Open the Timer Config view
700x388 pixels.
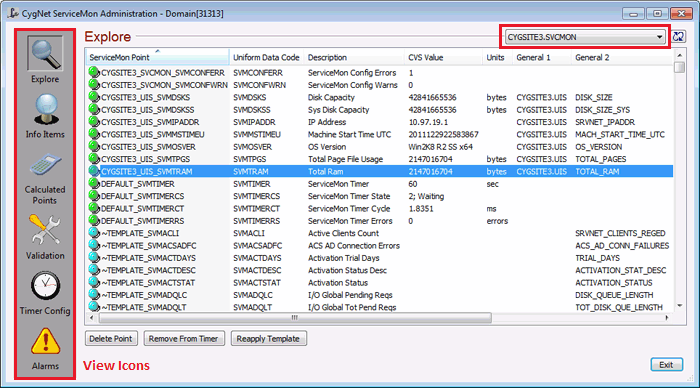pos(45,293)
